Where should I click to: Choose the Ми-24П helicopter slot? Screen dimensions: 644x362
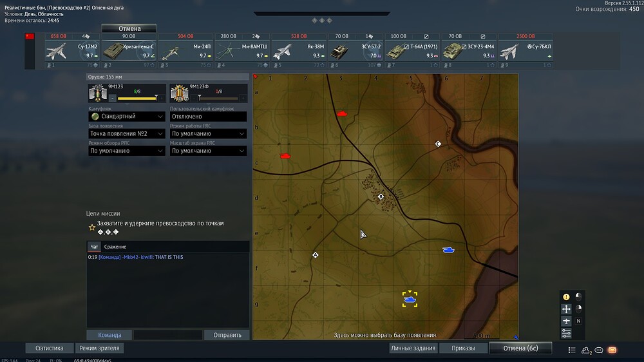185,50
